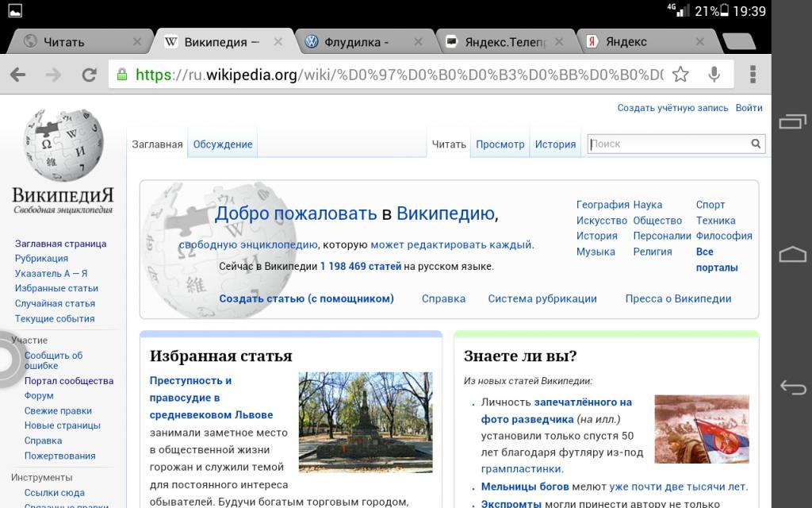
Task: Open Система рубрикации link
Action: click(542, 298)
